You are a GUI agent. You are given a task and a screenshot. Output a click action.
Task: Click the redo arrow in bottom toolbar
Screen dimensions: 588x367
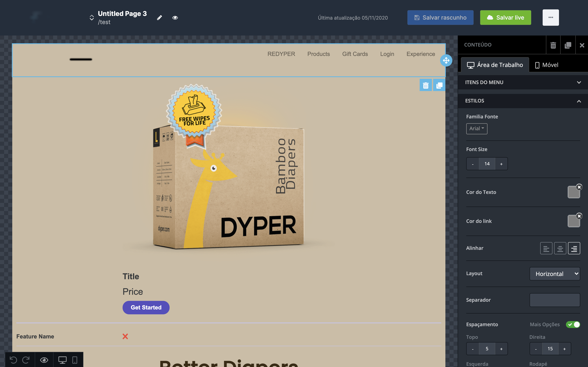[26, 360]
